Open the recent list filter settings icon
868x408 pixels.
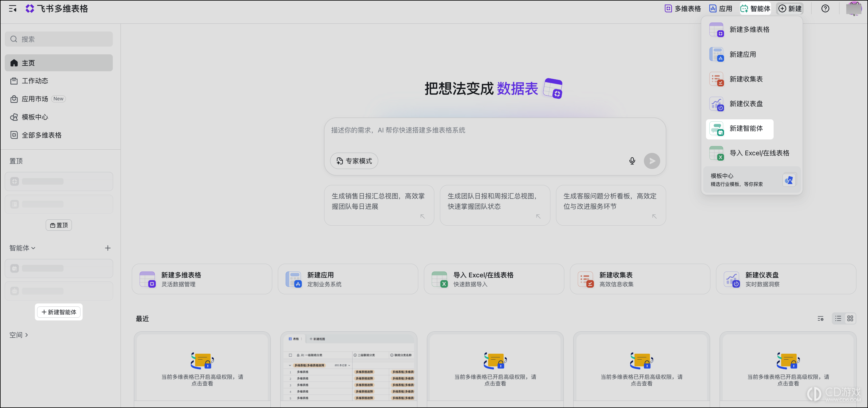coord(821,319)
